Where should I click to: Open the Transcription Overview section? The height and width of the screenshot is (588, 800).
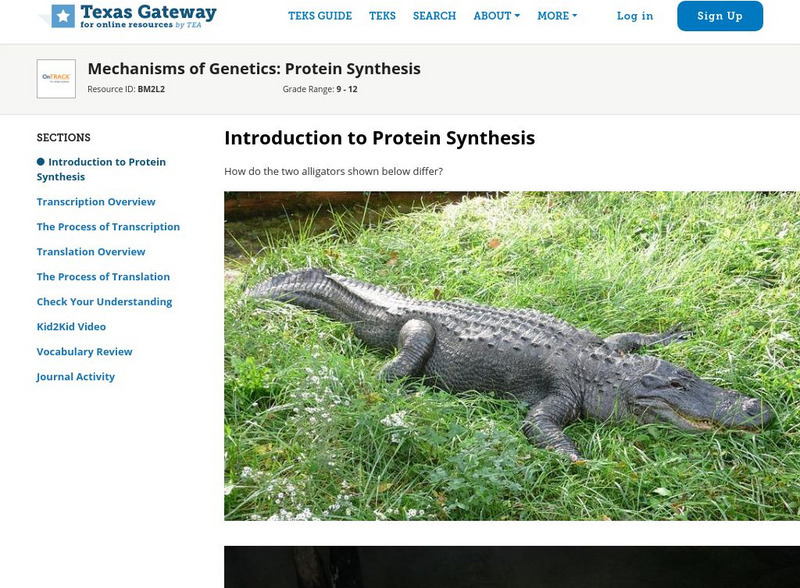tap(96, 202)
